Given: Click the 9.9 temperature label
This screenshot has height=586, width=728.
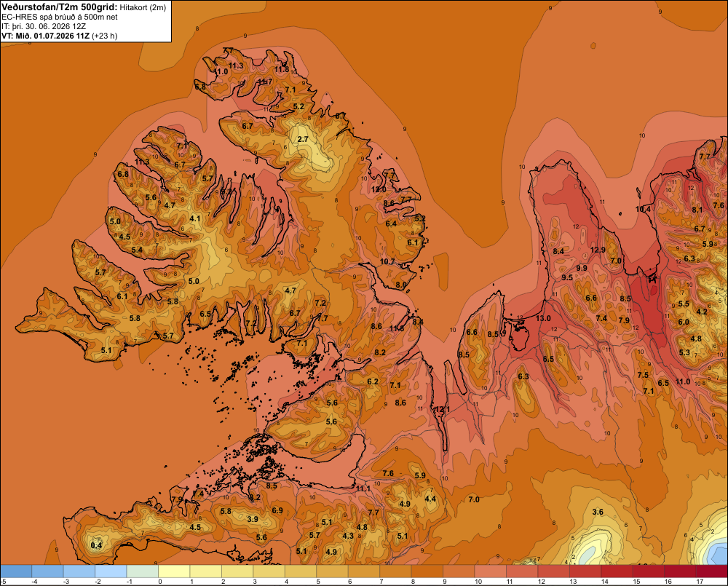Looking at the screenshot, I should (582, 268).
